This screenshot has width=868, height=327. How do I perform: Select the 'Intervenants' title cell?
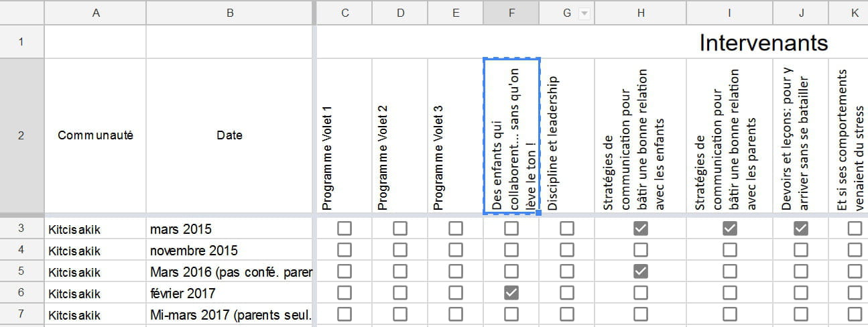click(763, 42)
